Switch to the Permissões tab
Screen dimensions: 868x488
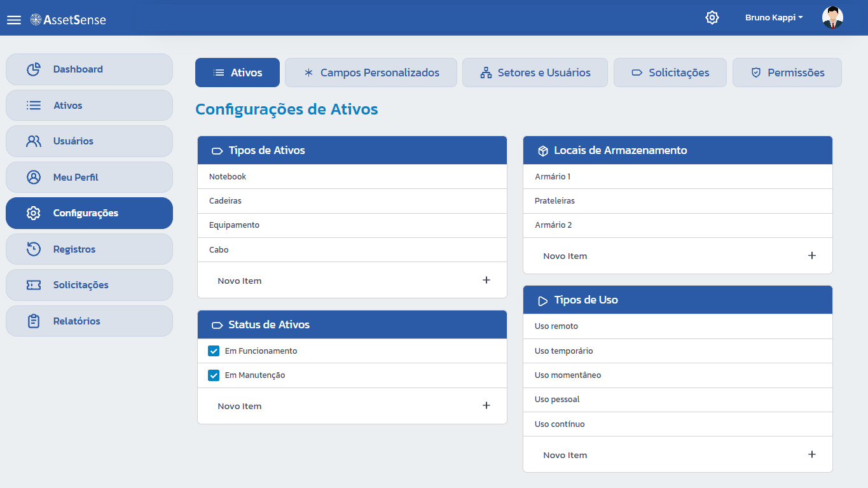tap(787, 73)
